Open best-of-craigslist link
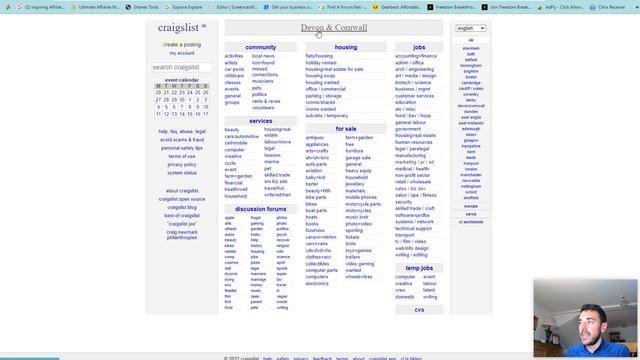 (182, 216)
